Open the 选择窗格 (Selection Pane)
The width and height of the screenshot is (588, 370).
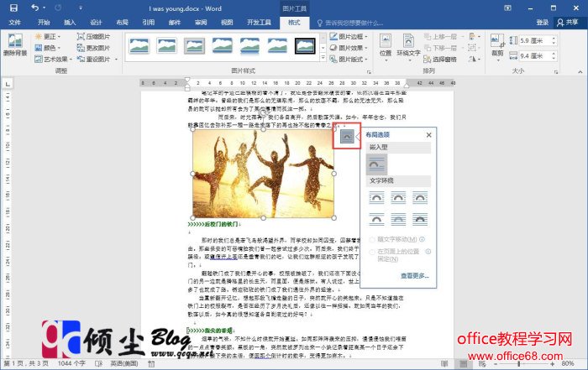point(440,60)
